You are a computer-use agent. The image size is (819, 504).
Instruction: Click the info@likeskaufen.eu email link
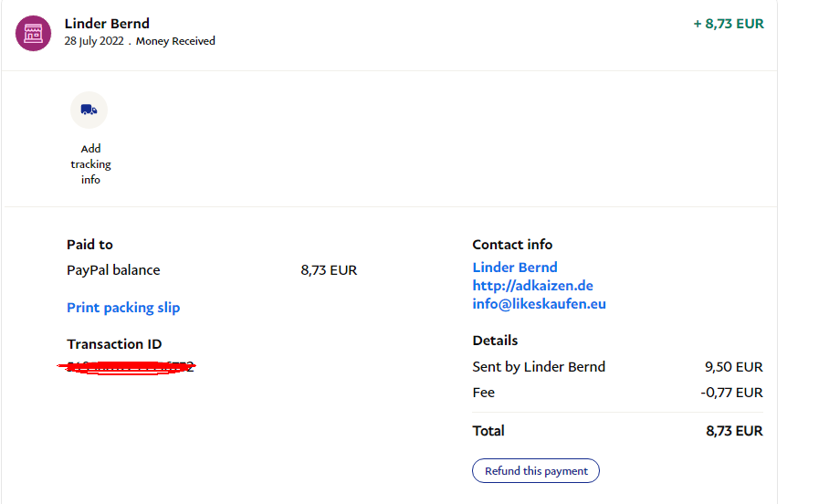click(539, 304)
